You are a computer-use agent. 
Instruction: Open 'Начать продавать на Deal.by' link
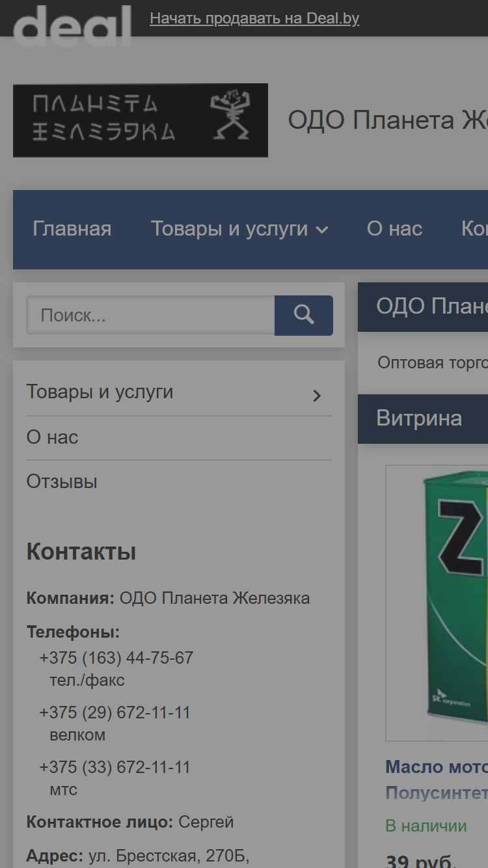pyautogui.click(x=254, y=18)
